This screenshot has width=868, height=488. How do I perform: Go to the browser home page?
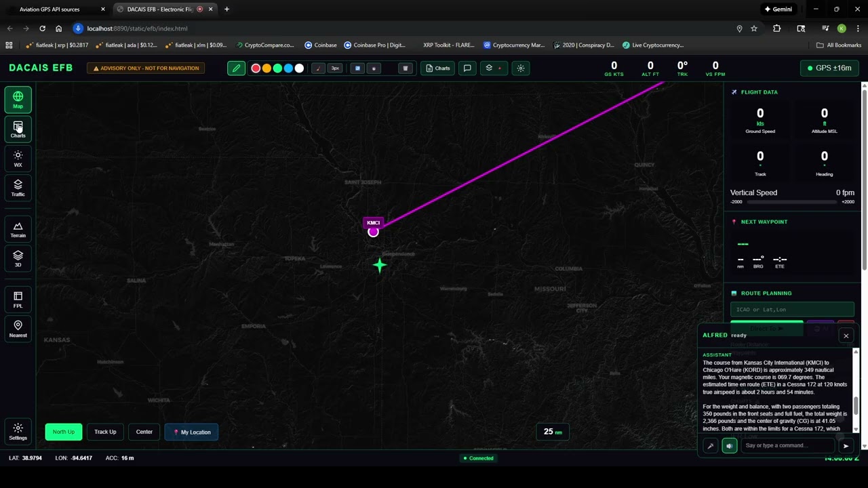(58, 28)
